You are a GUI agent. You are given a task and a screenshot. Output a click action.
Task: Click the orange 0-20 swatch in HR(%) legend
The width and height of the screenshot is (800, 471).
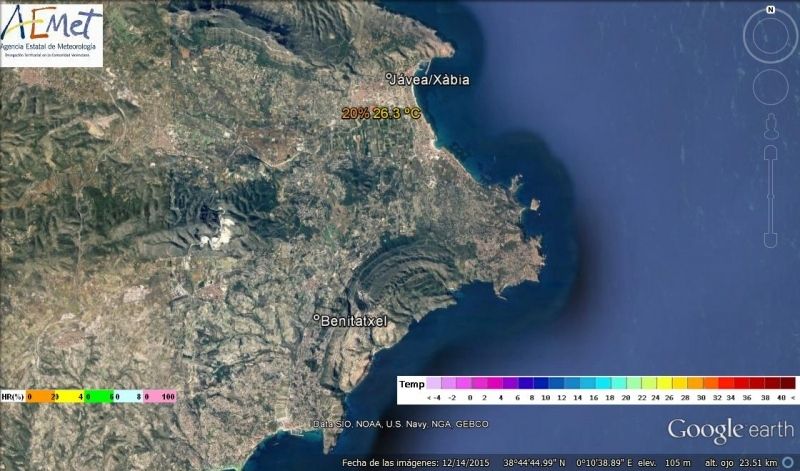pyautogui.click(x=40, y=396)
